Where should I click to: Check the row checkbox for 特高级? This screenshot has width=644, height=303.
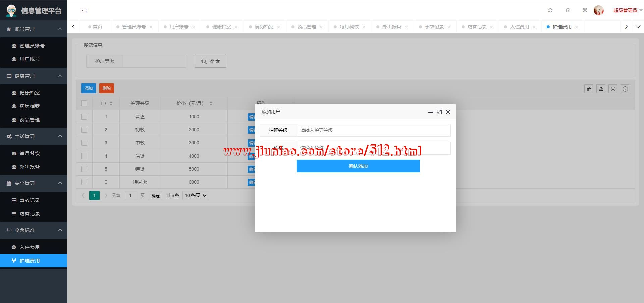84,182
